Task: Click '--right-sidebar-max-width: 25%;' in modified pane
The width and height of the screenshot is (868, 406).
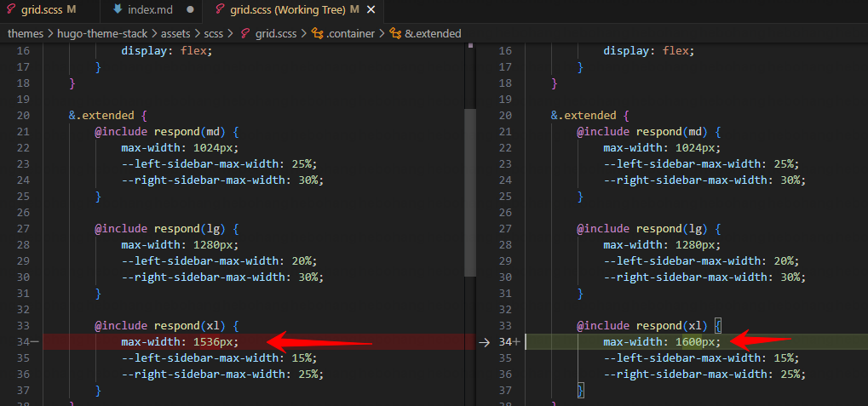Action: [704, 374]
